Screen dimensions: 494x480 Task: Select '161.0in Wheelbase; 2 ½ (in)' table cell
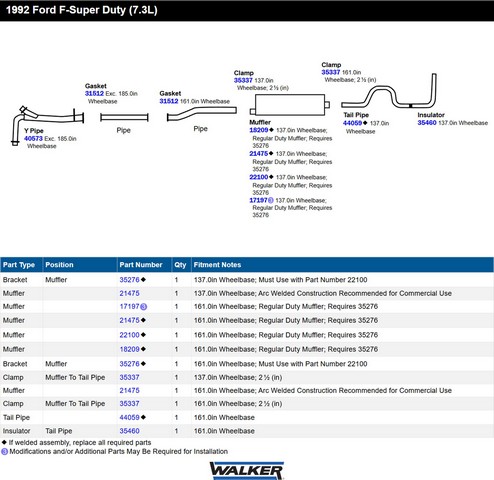pos(238,404)
